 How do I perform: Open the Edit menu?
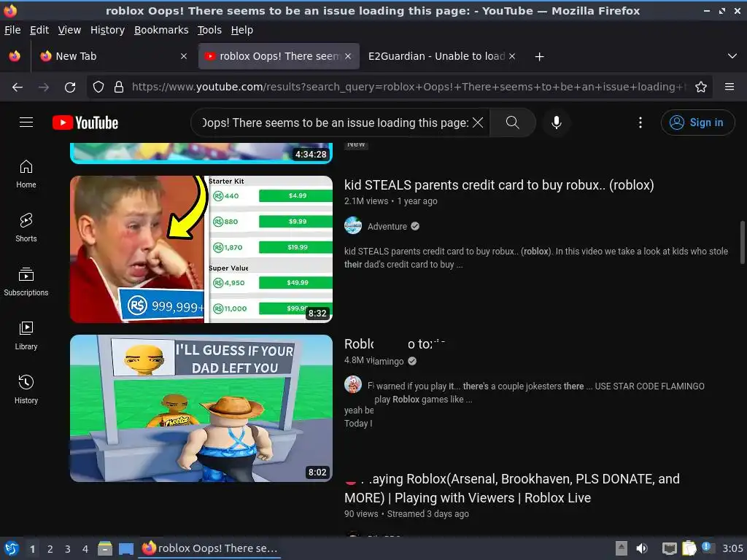(x=39, y=30)
